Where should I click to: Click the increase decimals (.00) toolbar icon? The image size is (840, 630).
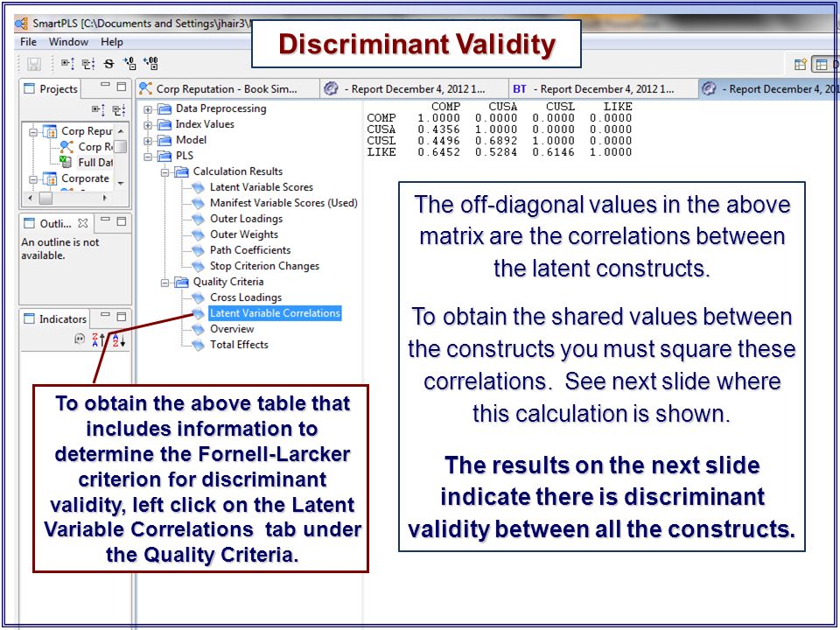[x=151, y=64]
